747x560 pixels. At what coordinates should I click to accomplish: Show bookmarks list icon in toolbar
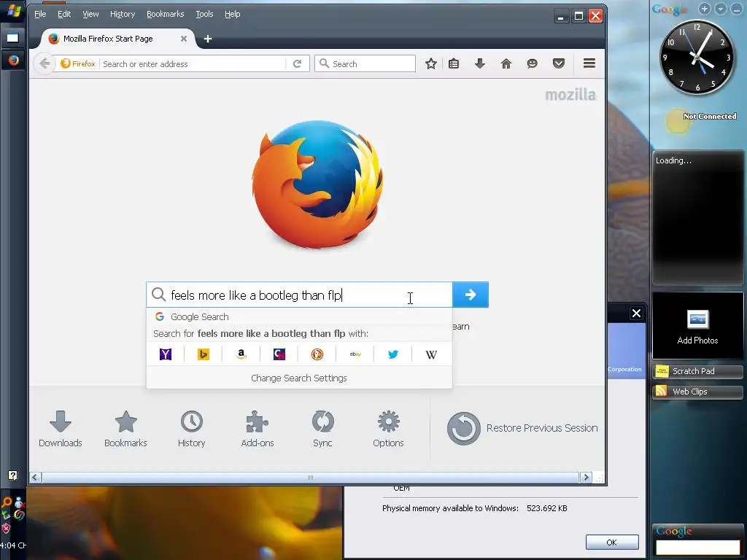[454, 63]
